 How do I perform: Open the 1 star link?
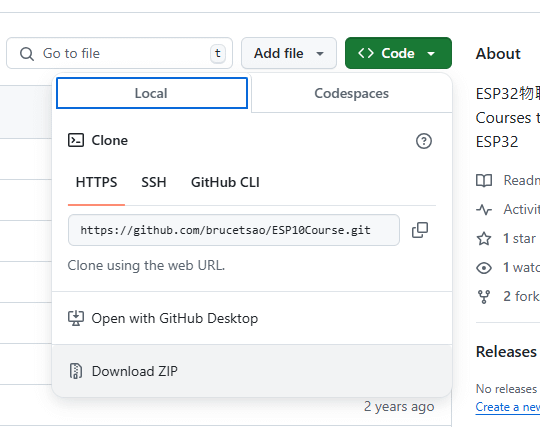point(507,238)
